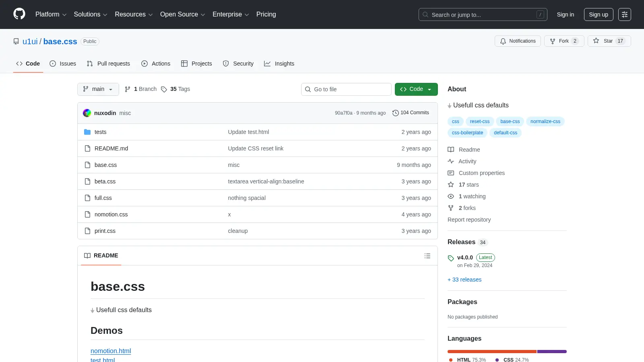Open the 'Update CSS reset link' commit message
This screenshot has height=362, width=644.
pyautogui.click(x=256, y=148)
